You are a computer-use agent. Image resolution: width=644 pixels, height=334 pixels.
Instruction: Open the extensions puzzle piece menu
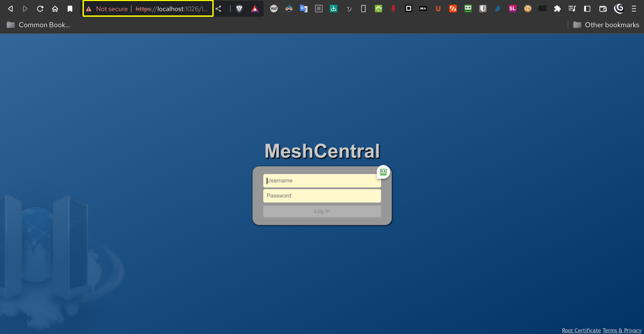(x=557, y=9)
